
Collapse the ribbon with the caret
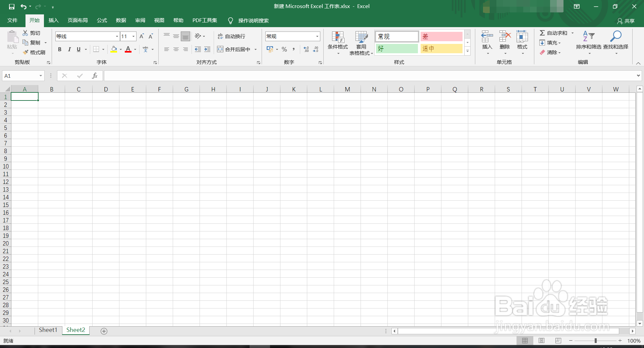click(638, 63)
